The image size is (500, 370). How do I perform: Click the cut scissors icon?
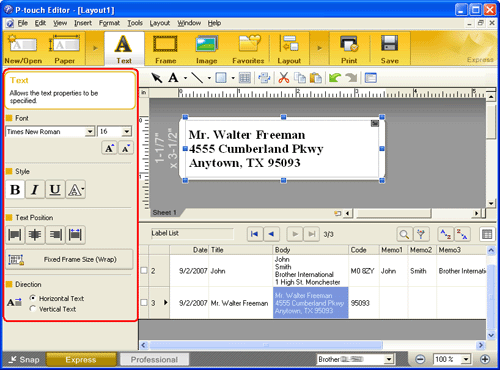click(284, 78)
